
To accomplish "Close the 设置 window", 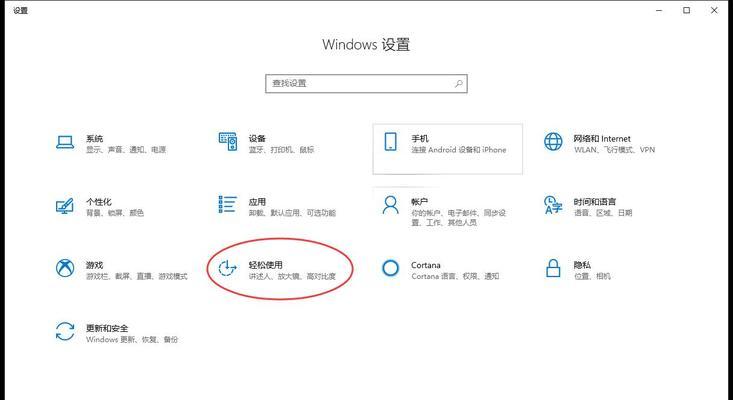I will [714, 10].
